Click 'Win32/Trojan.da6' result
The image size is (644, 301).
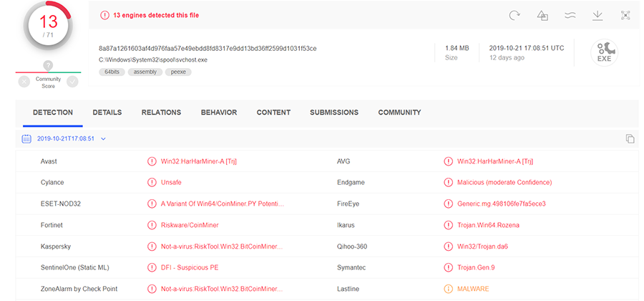tap(483, 247)
